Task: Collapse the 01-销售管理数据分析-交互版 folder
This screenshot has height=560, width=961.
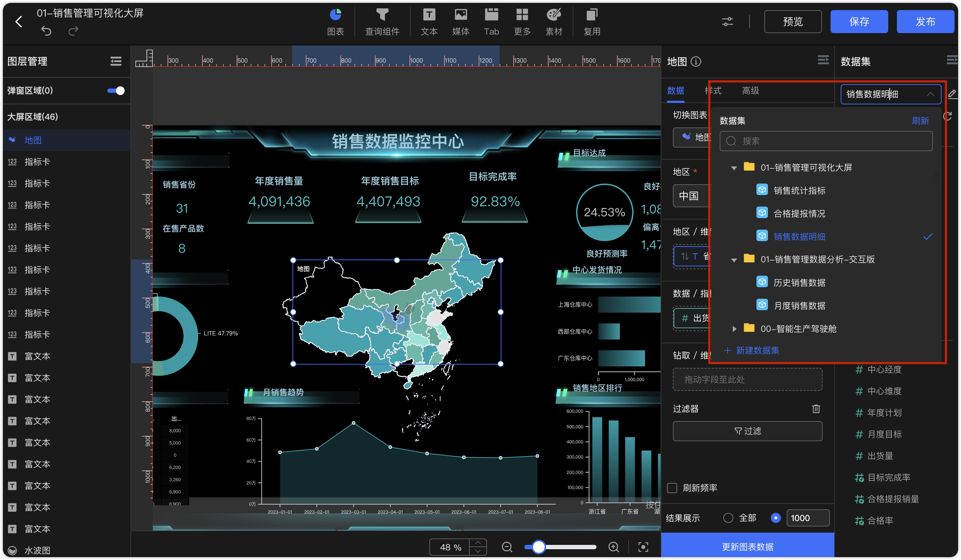Action: click(734, 260)
